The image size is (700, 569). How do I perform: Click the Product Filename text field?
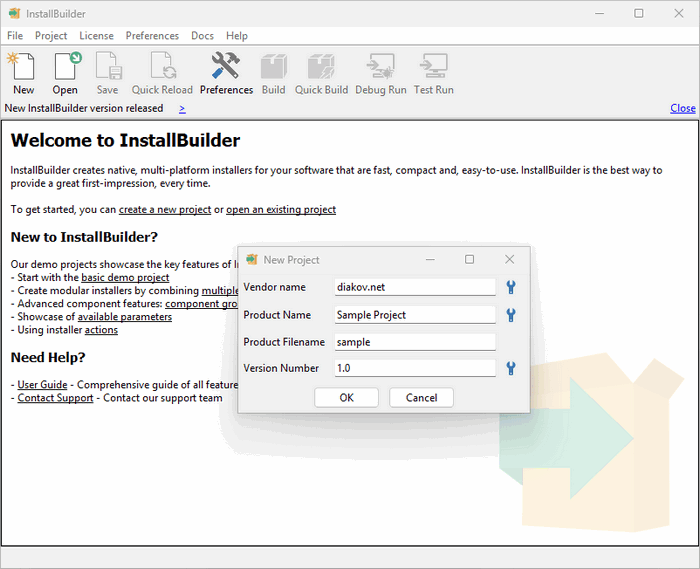click(x=414, y=341)
